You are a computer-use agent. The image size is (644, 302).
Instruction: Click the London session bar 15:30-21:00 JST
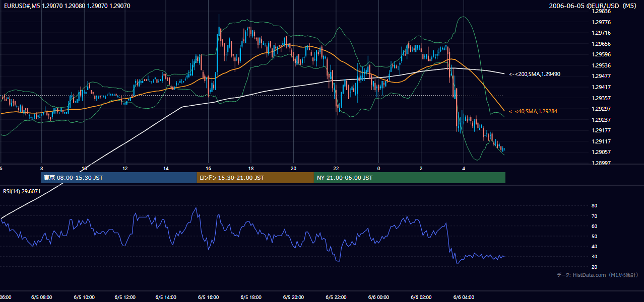click(255, 178)
